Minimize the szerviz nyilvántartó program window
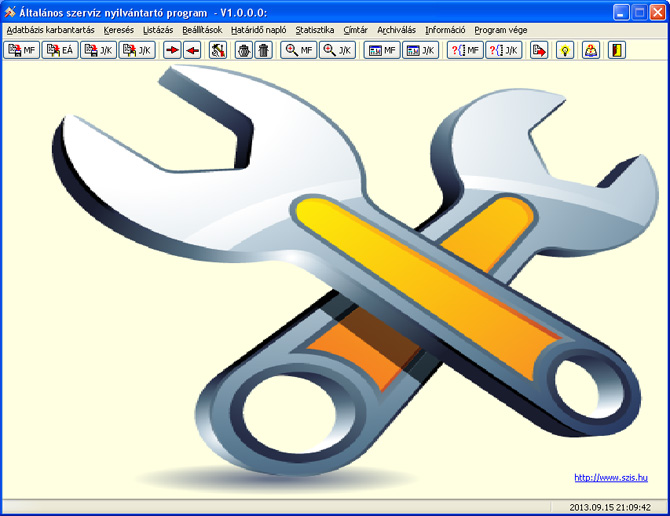 621,12
